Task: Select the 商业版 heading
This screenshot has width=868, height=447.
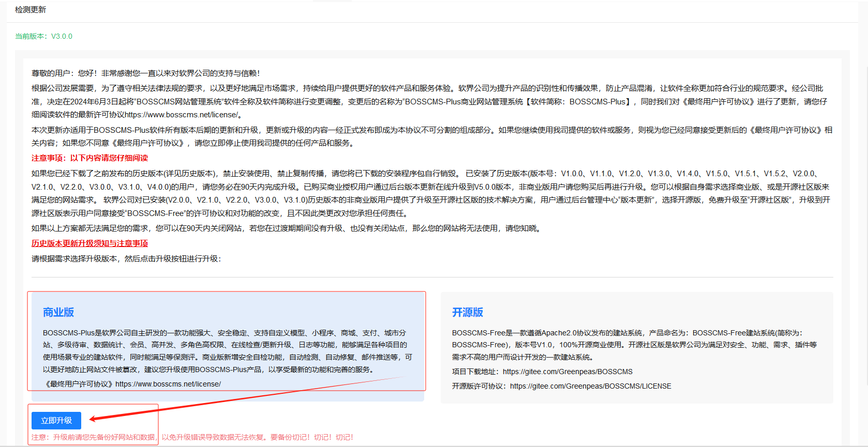Action: click(x=58, y=312)
